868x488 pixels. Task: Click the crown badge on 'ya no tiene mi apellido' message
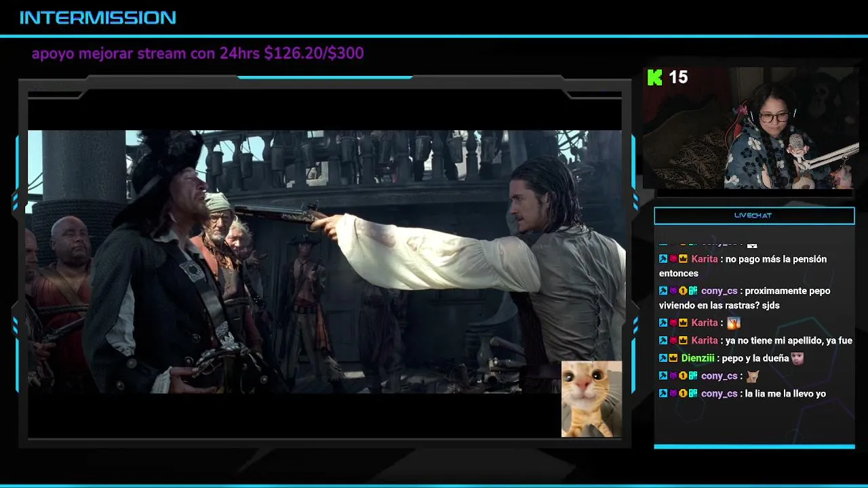pos(683,340)
